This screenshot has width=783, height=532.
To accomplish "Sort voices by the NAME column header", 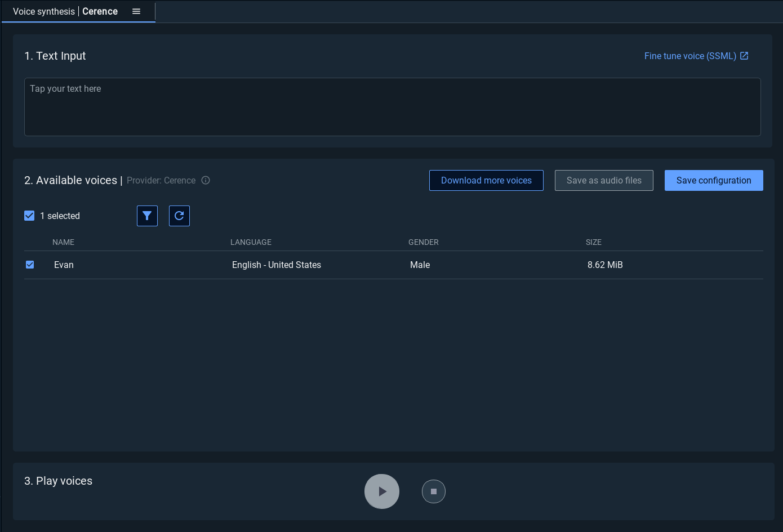I will [x=64, y=242].
